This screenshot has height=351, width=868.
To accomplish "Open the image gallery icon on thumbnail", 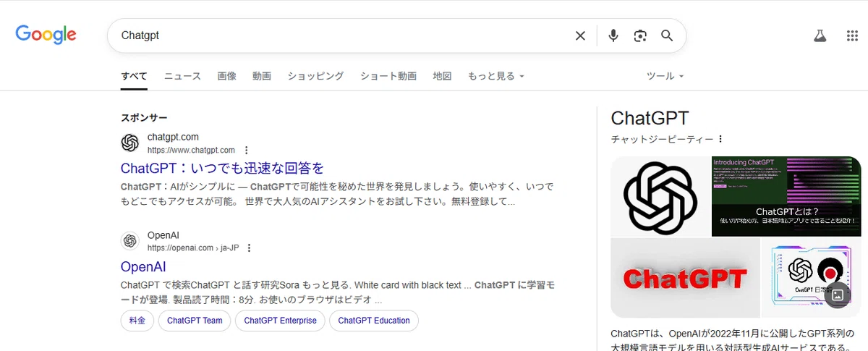I will (x=838, y=295).
